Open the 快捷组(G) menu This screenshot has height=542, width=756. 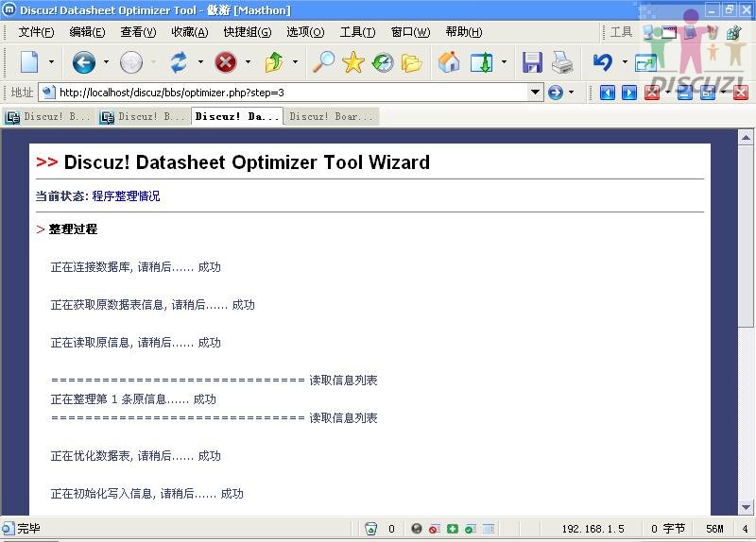248,32
